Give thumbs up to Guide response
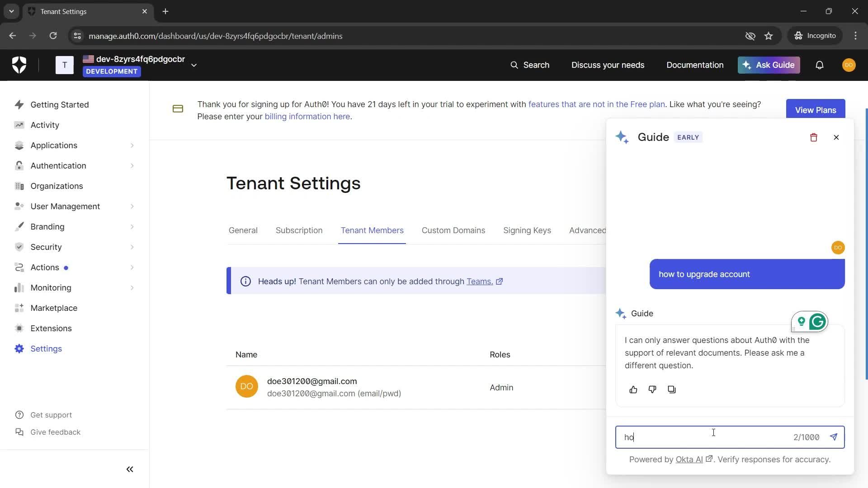 [x=633, y=389]
